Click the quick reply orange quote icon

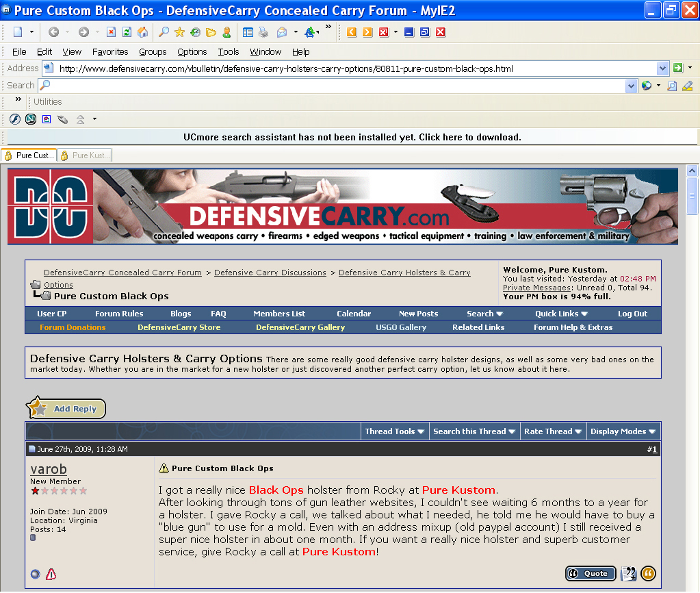(x=648, y=573)
